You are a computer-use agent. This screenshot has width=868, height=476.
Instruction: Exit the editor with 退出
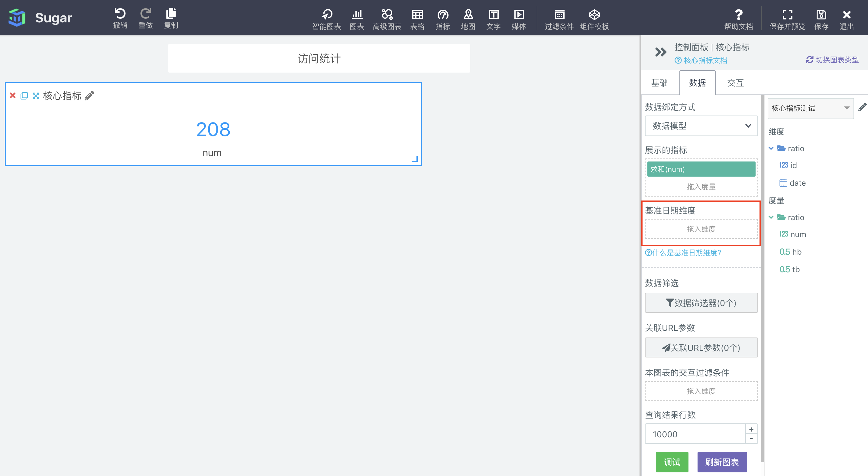pyautogui.click(x=847, y=19)
